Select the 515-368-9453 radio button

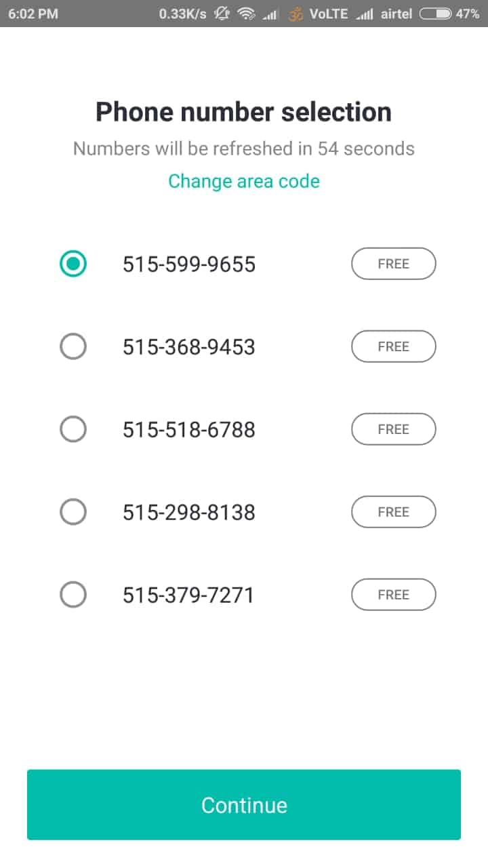coord(73,347)
